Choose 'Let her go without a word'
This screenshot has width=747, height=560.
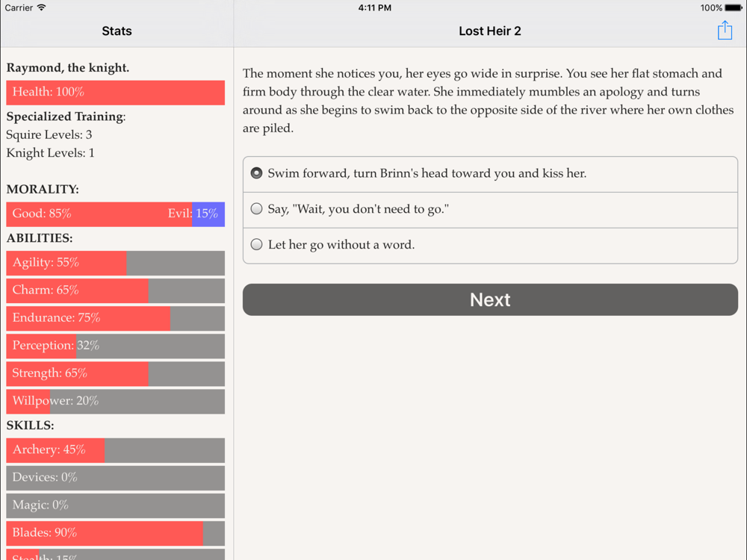tap(490, 246)
